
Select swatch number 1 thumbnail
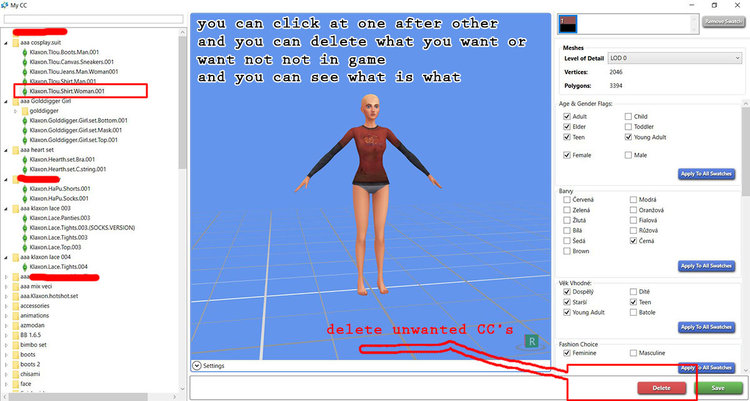pyautogui.click(x=568, y=24)
